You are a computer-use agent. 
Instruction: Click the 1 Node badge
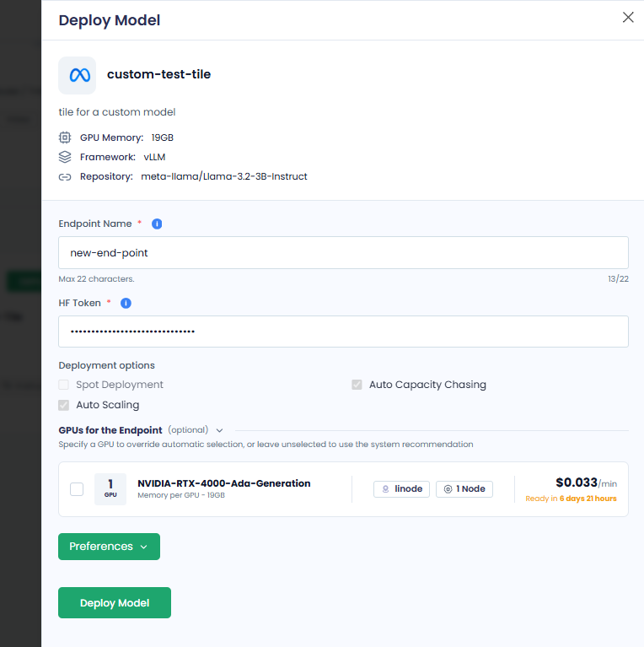coord(464,489)
